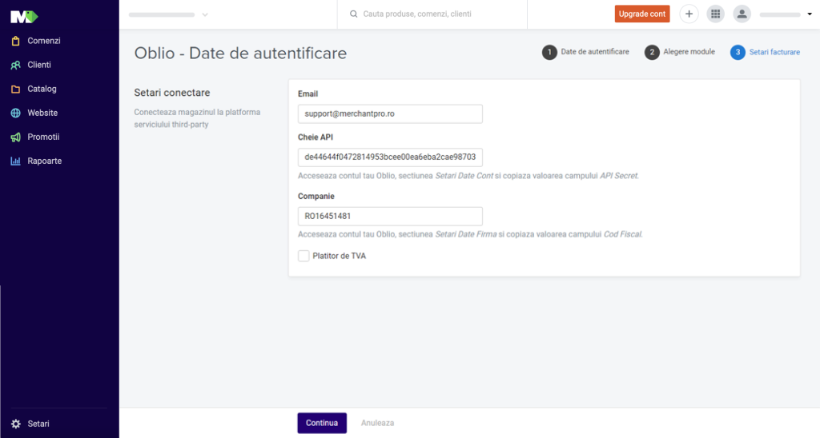The width and height of the screenshot is (820, 438).
Task: Click the Platitor de TVA label
Action: pos(339,256)
